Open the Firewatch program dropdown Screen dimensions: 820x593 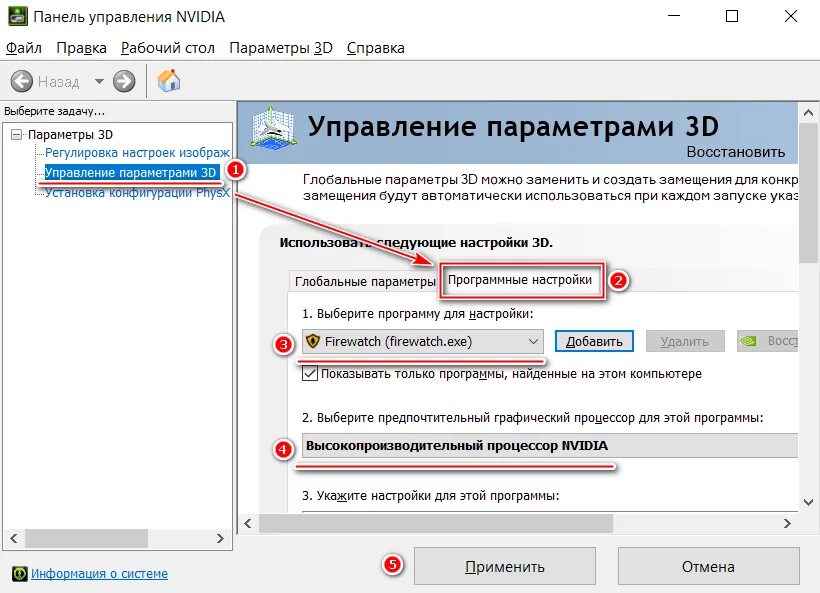pyautogui.click(x=423, y=341)
